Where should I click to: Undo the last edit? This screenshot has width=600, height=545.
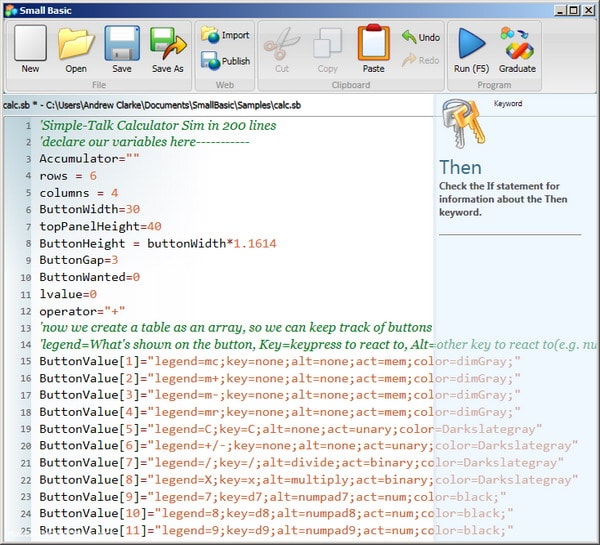tap(421, 37)
